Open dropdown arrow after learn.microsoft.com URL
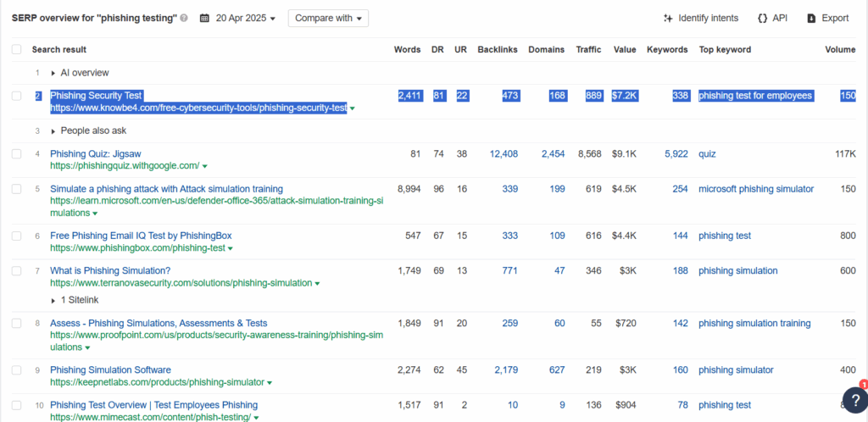The height and width of the screenshot is (422, 868). click(x=95, y=214)
